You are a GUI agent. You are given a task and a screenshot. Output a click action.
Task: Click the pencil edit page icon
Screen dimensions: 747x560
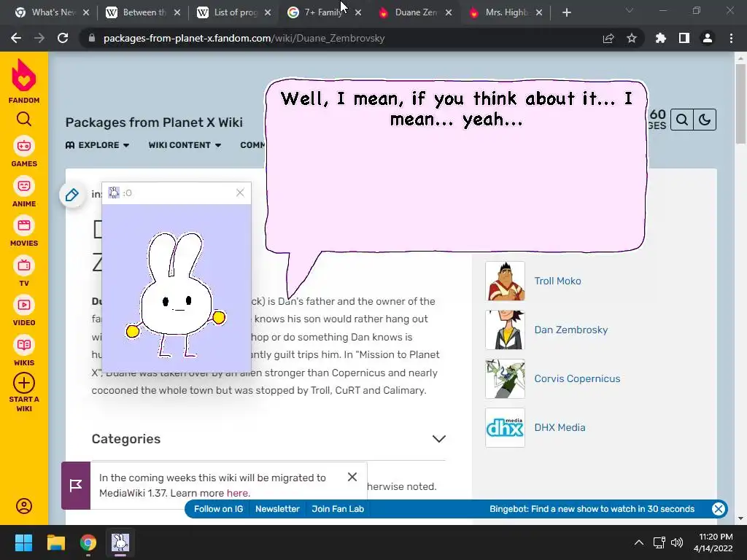point(72,195)
